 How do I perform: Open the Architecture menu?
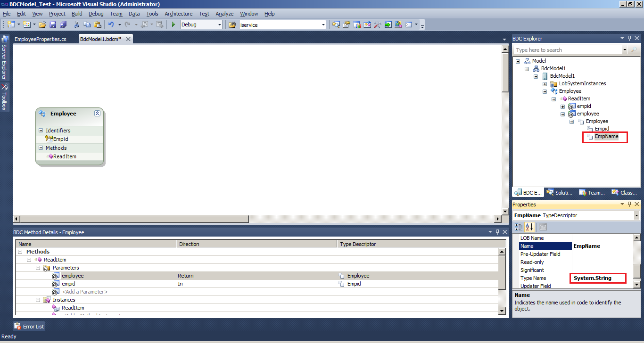pyautogui.click(x=179, y=14)
